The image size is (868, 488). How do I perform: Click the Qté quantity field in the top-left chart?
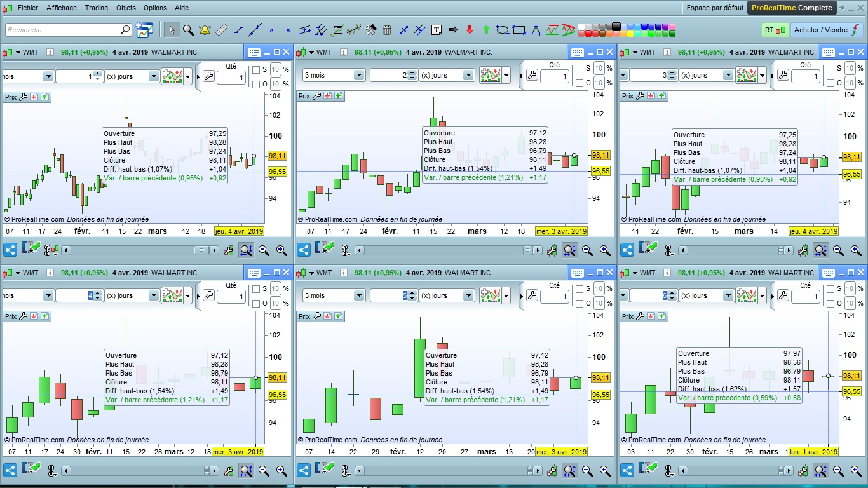231,78
